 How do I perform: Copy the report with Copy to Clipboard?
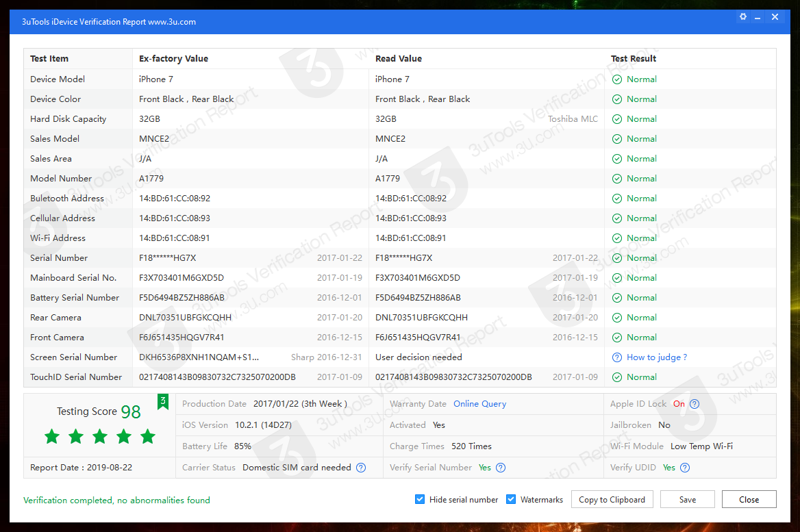point(612,499)
